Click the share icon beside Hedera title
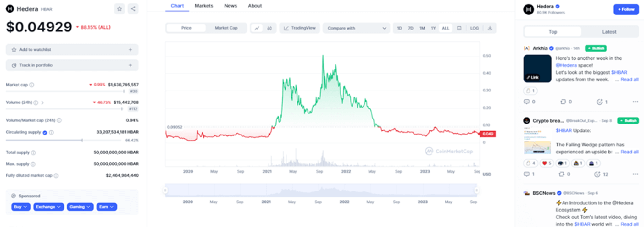The height and width of the screenshot is (232, 644). [133, 9]
